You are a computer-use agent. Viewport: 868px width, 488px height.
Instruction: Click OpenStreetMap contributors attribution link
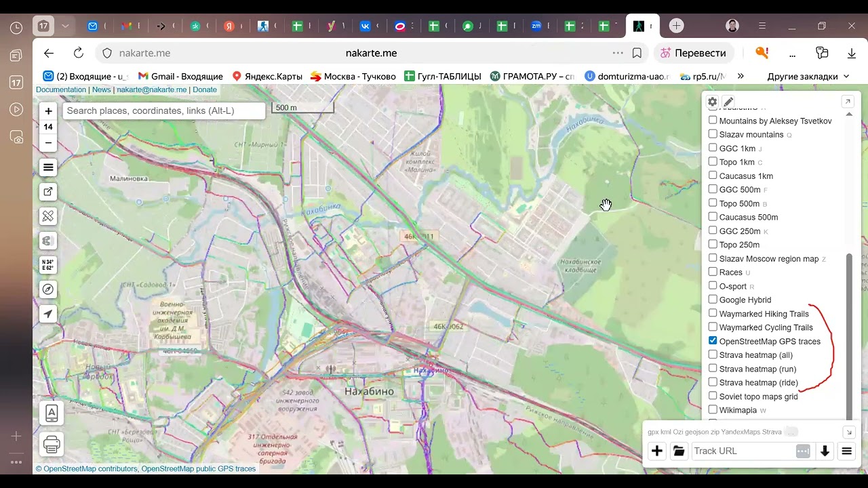pyautogui.click(x=91, y=468)
